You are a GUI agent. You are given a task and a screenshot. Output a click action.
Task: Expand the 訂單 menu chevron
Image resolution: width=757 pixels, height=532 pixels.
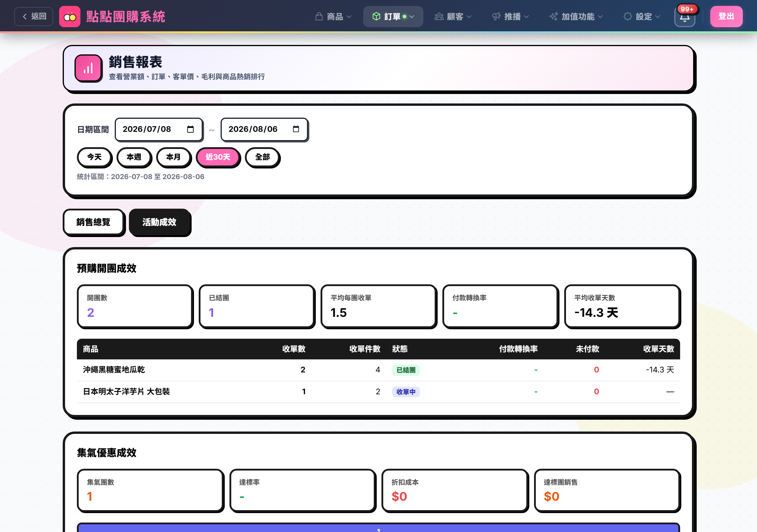[x=412, y=17]
